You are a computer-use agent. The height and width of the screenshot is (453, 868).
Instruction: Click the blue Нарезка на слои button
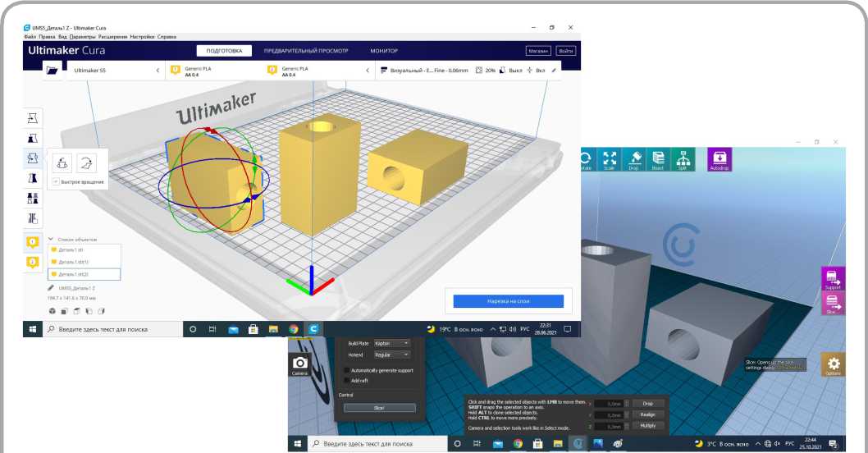click(508, 301)
